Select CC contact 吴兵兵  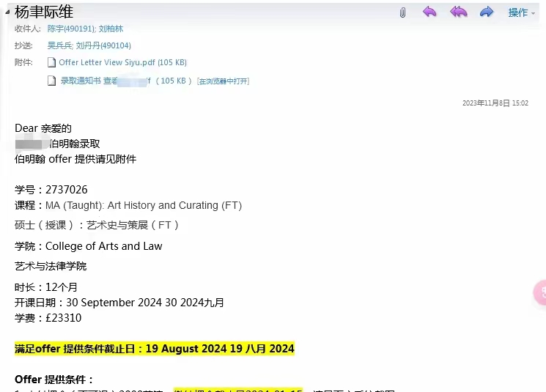tap(60, 45)
